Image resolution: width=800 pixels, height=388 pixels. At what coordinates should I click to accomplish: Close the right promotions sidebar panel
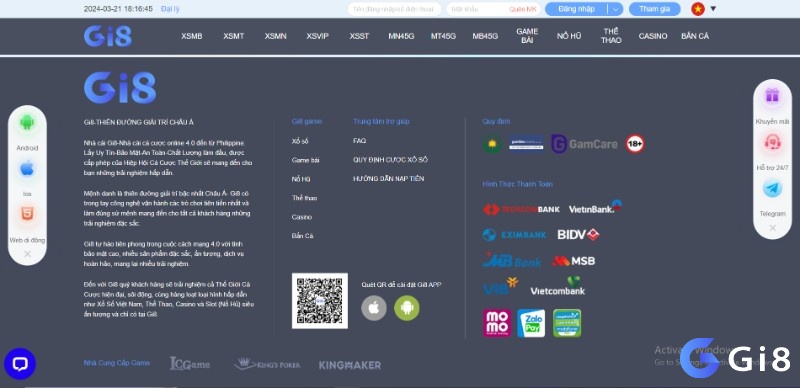point(772,228)
